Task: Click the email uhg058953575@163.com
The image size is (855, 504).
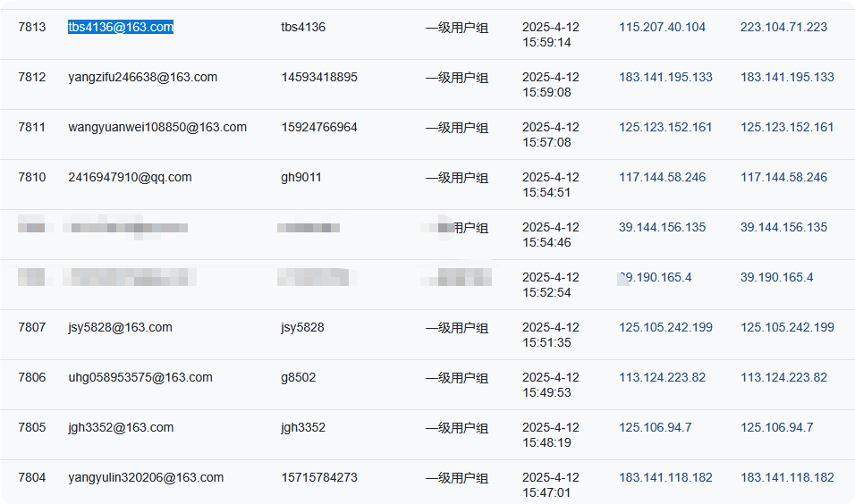Action: 140,377
